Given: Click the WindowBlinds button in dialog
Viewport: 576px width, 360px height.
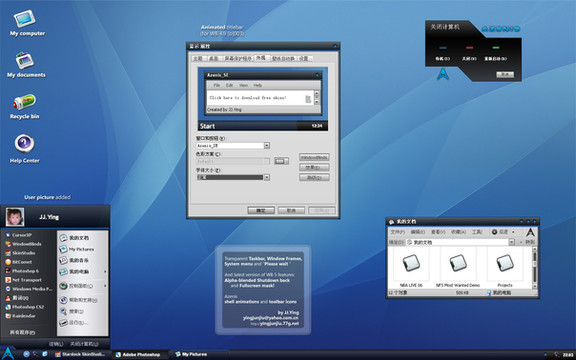Looking at the screenshot, I should 314,157.
